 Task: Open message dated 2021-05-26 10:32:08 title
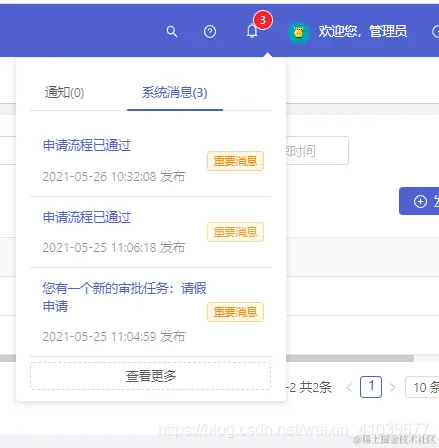tap(87, 146)
